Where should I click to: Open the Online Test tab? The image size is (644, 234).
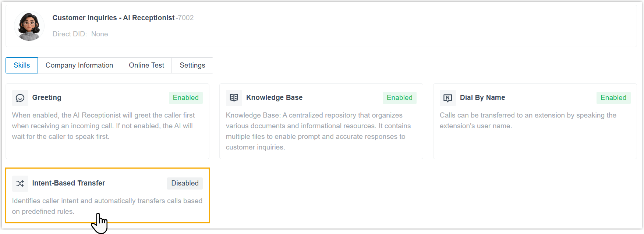pos(146,65)
